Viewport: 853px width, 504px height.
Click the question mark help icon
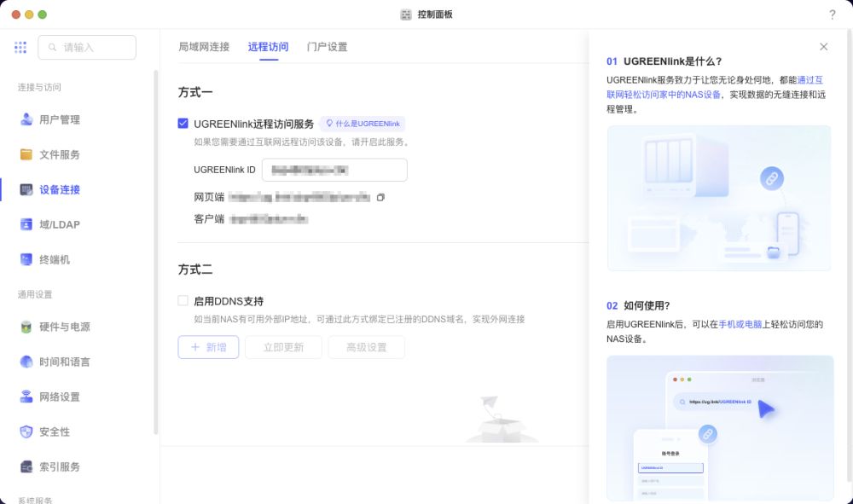pyautogui.click(x=833, y=14)
